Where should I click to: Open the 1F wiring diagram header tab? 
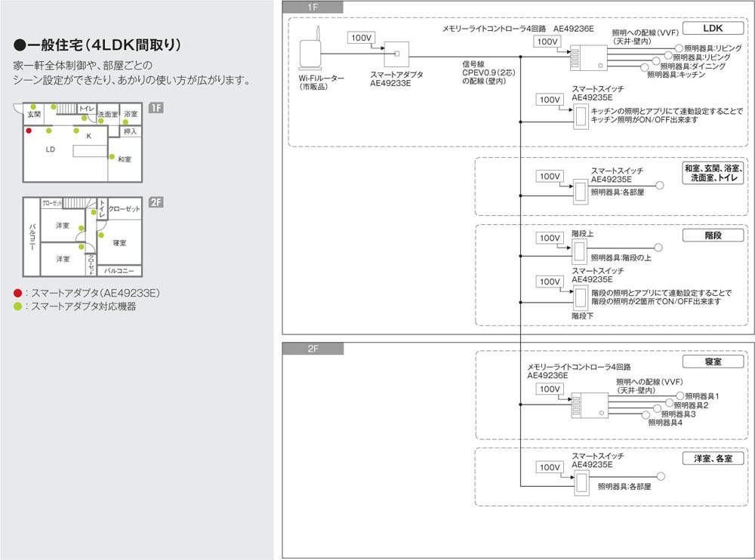(x=313, y=8)
